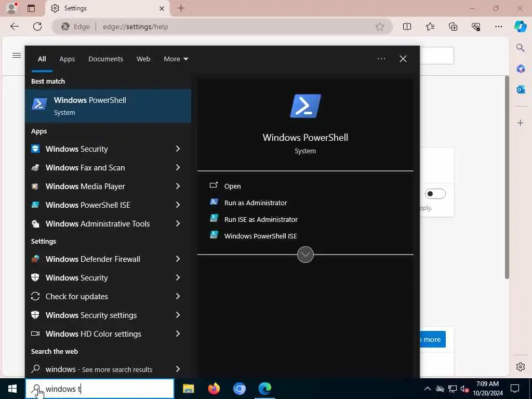This screenshot has width=532, height=399.
Task: Show hidden system tray icons
Action: pos(428,389)
